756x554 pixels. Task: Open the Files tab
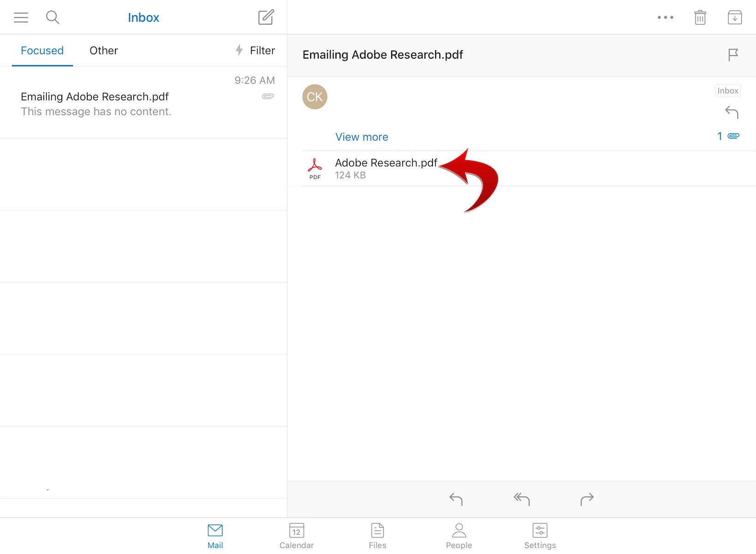click(x=378, y=536)
